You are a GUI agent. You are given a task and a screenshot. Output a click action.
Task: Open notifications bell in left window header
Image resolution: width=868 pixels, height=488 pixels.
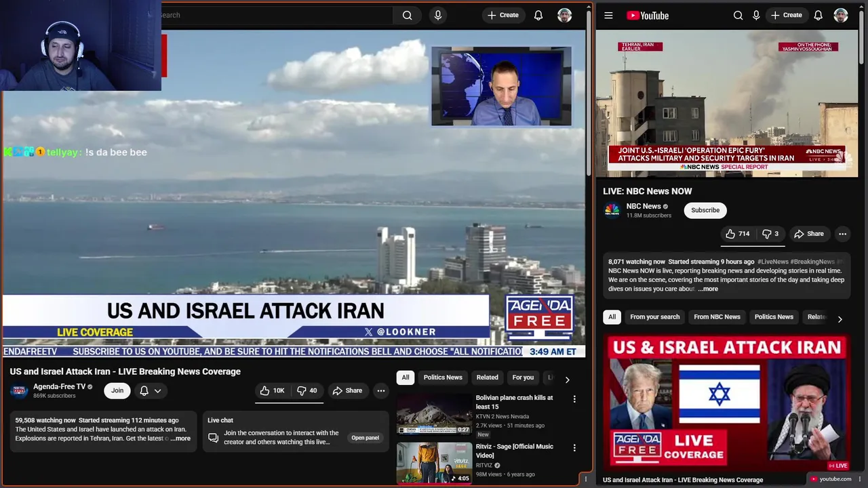(538, 15)
